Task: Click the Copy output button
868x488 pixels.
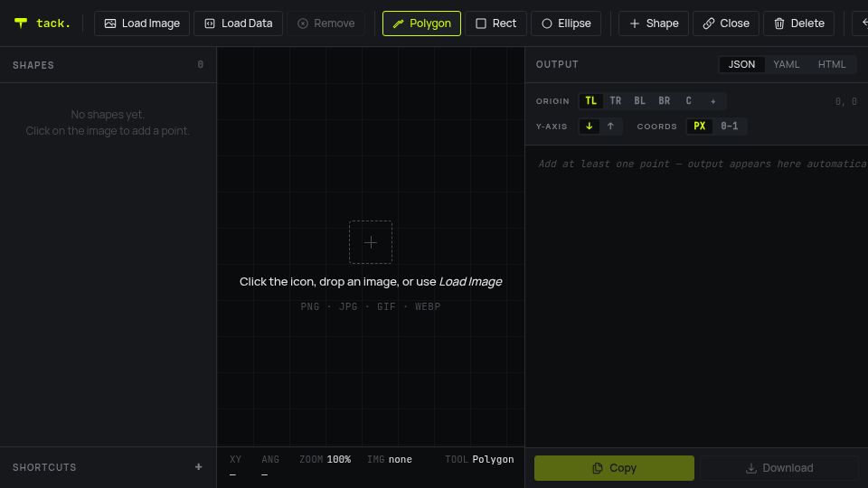Action: [x=614, y=468]
